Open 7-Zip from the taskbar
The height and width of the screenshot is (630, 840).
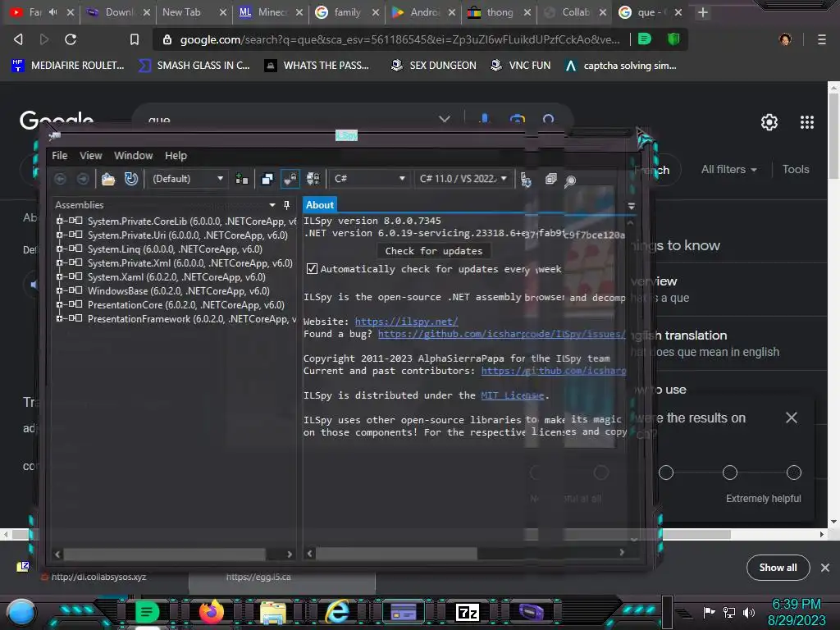[467, 612]
